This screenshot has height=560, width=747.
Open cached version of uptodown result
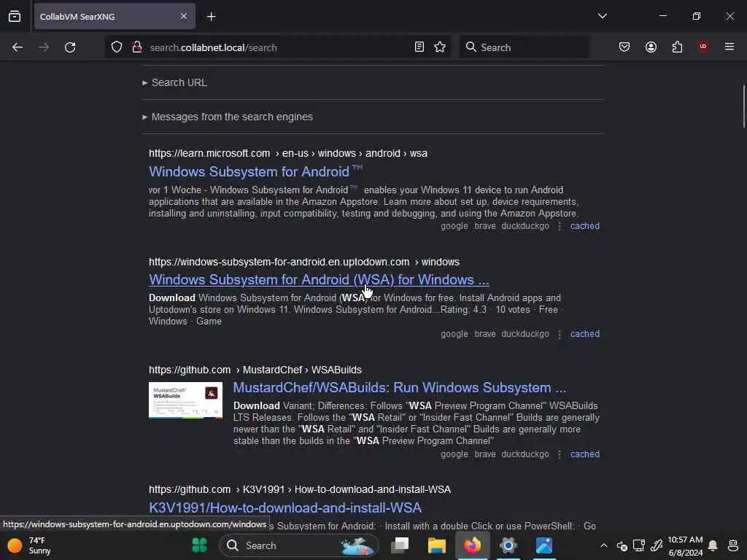[585, 334]
